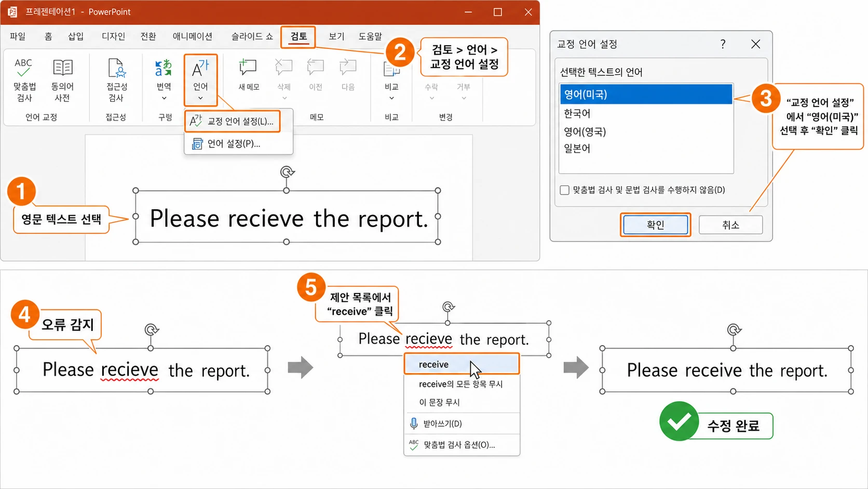Screen dimensions: 868x489
Task: Select 교정 언어 설정(L)... from language menu
Action: tap(233, 121)
